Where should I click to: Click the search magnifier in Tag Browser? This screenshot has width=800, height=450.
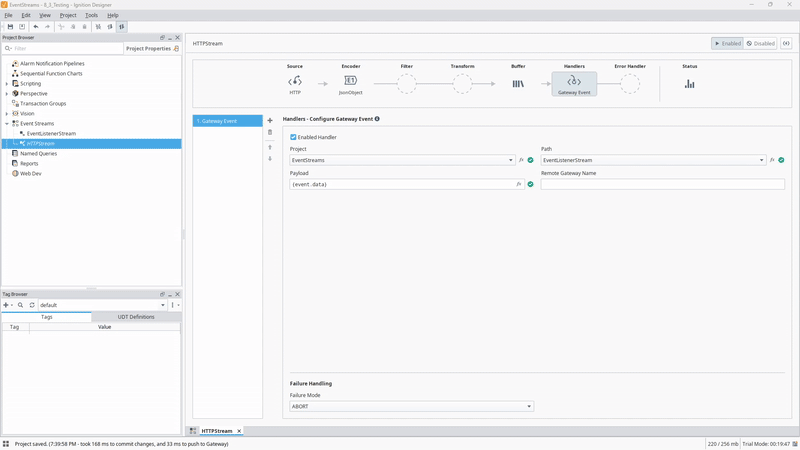tap(20, 305)
